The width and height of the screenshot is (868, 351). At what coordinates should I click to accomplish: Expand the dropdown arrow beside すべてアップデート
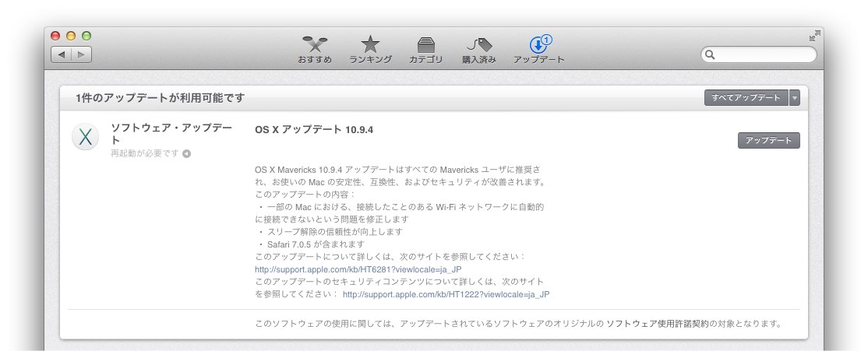[795, 98]
